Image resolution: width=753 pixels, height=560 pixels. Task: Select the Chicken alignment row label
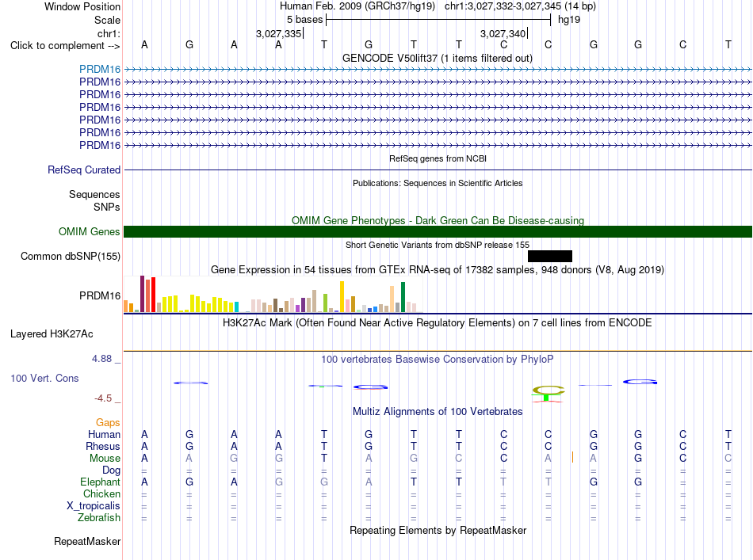tap(101, 493)
